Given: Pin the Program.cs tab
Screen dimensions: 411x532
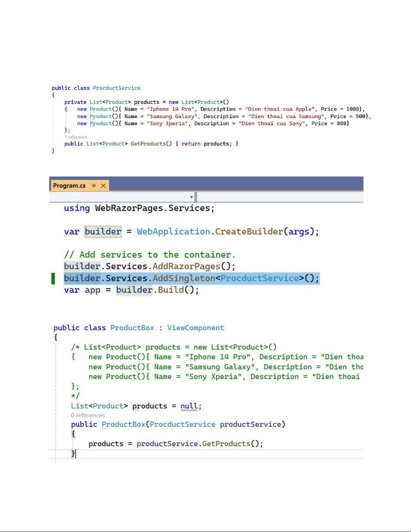Looking at the screenshot, I should [94, 186].
